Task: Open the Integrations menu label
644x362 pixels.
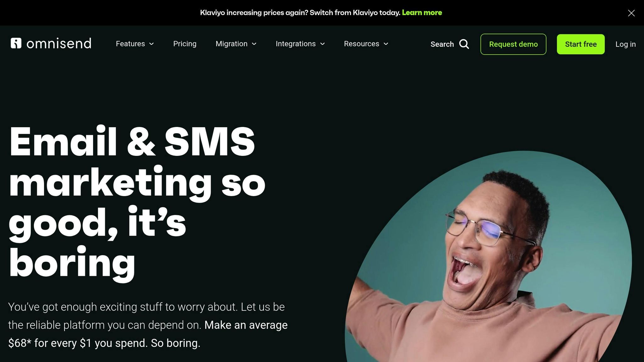Action: 296,44
